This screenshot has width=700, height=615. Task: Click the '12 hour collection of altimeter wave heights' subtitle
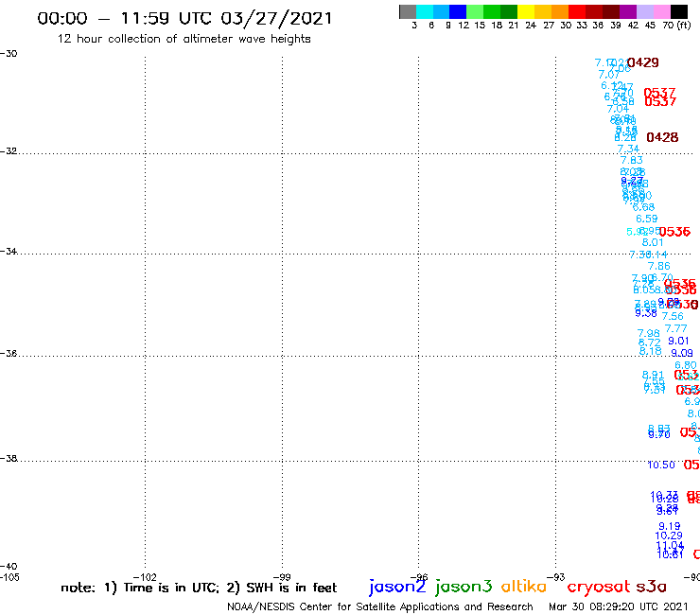pyautogui.click(x=184, y=39)
